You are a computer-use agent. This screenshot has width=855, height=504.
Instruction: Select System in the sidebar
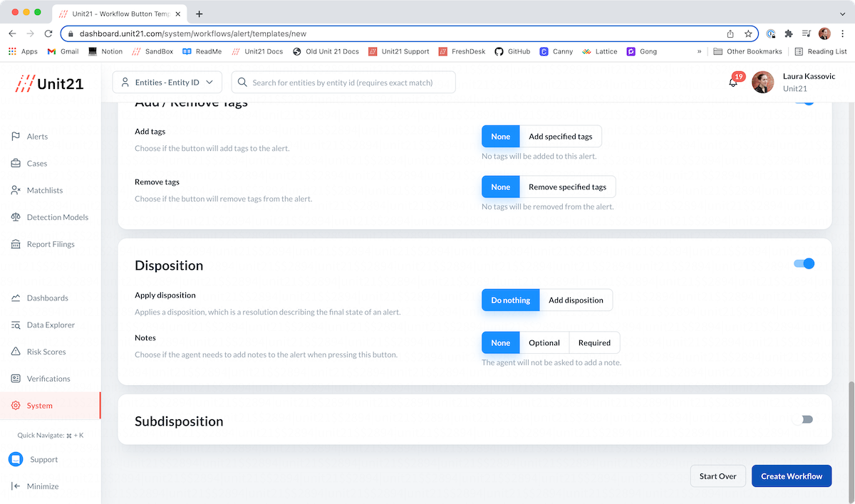tap(50, 406)
